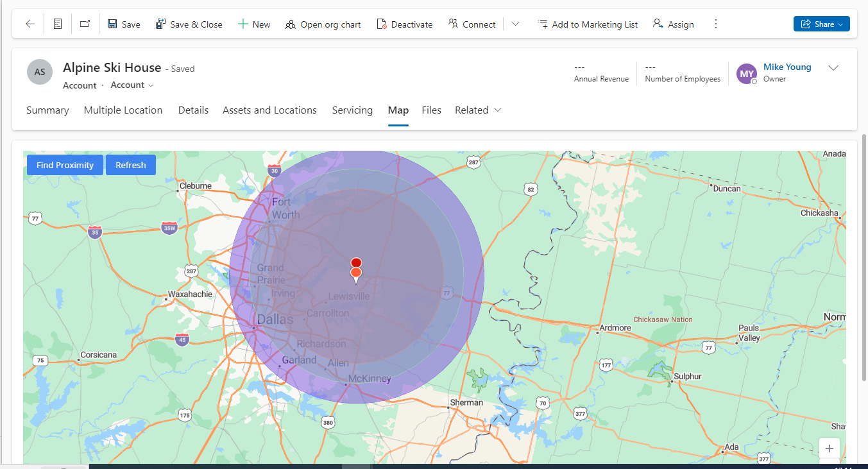This screenshot has width=868, height=469.
Task: Select the AS account avatar
Action: point(40,72)
